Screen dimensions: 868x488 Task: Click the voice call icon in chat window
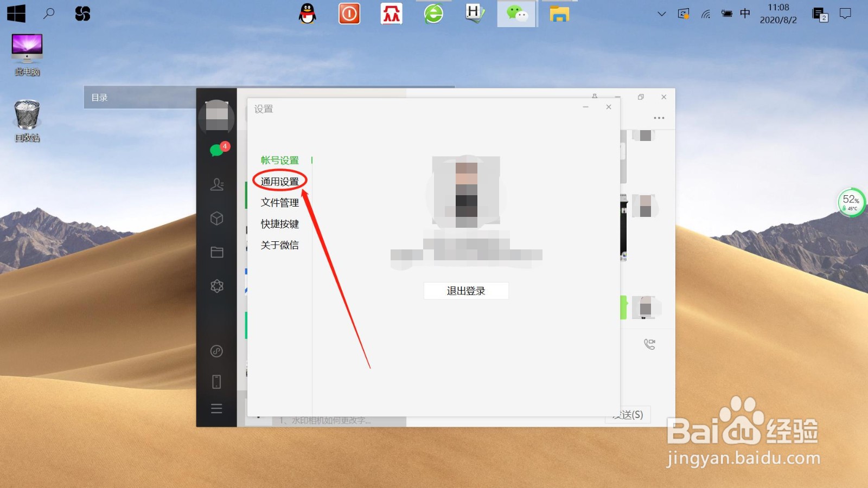[649, 344]
